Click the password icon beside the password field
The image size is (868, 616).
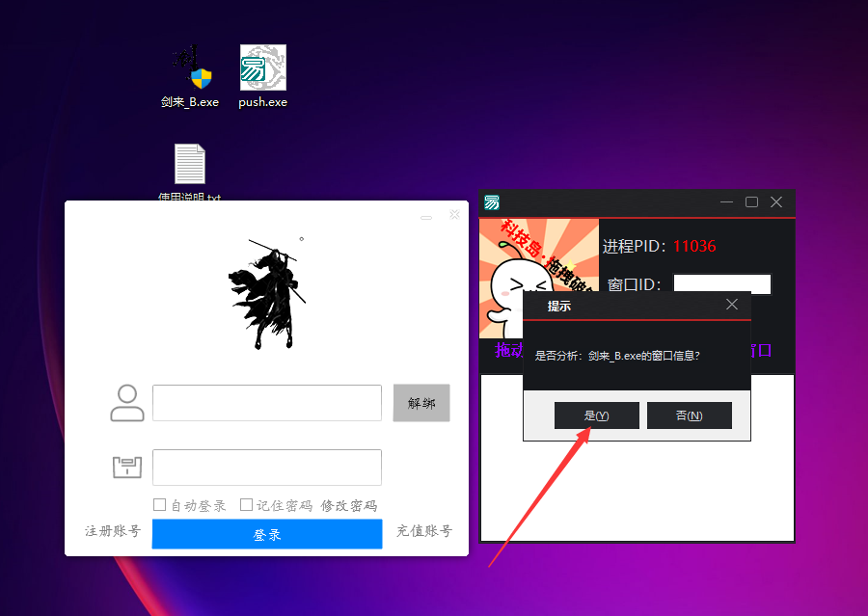point(126,468)
